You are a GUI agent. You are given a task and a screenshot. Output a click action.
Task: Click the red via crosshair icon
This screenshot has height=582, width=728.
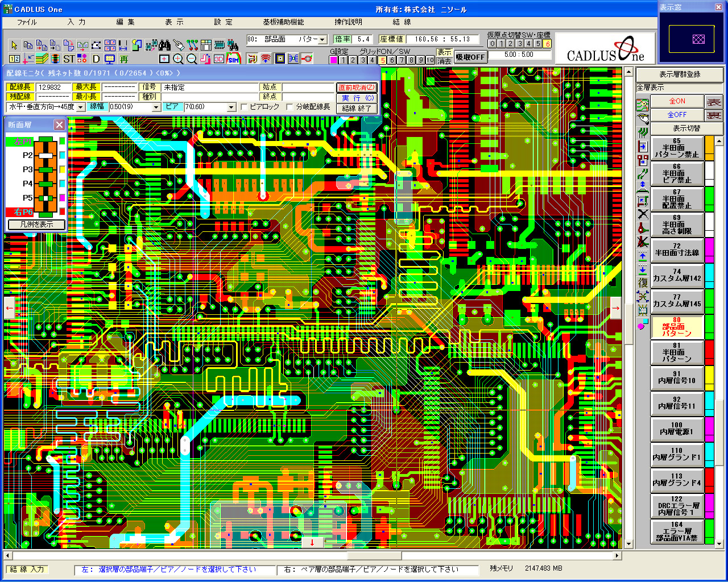(x=307, y=59)
